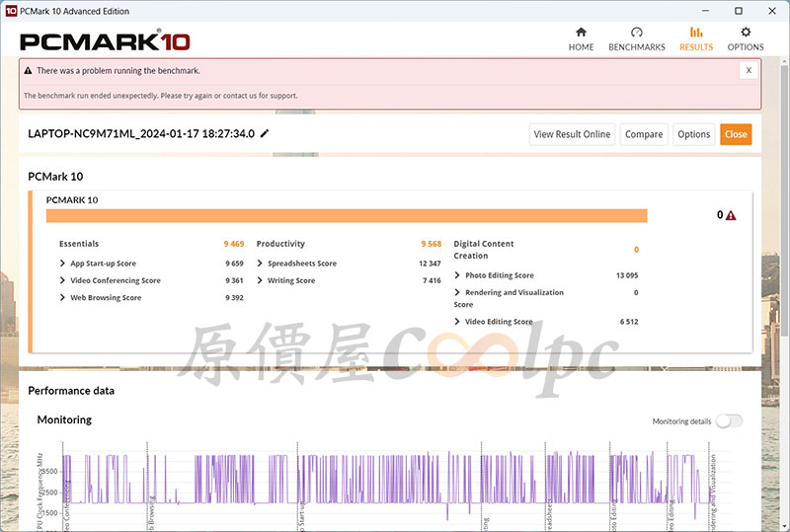Click the Video Editing value 6 512

629,322
